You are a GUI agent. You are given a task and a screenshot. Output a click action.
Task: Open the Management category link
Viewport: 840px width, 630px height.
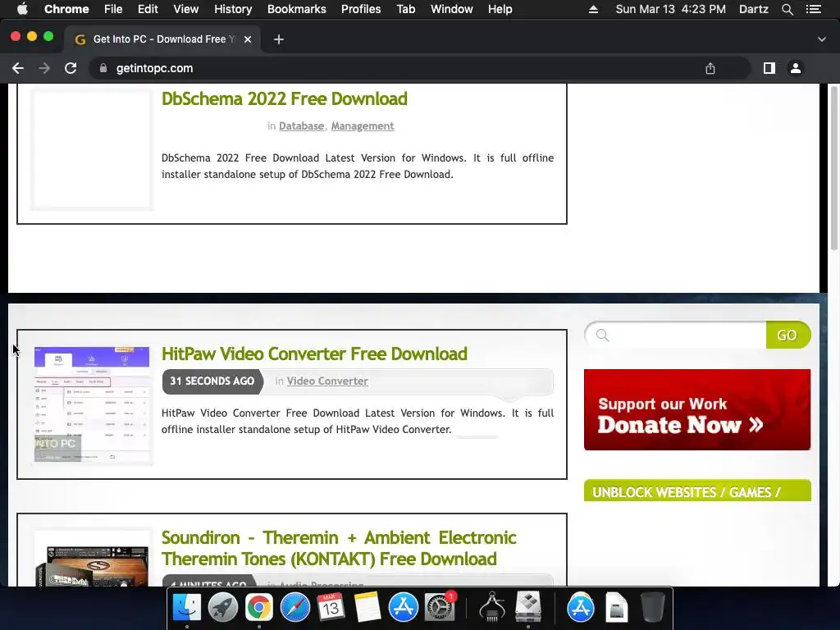click(362, 126)
